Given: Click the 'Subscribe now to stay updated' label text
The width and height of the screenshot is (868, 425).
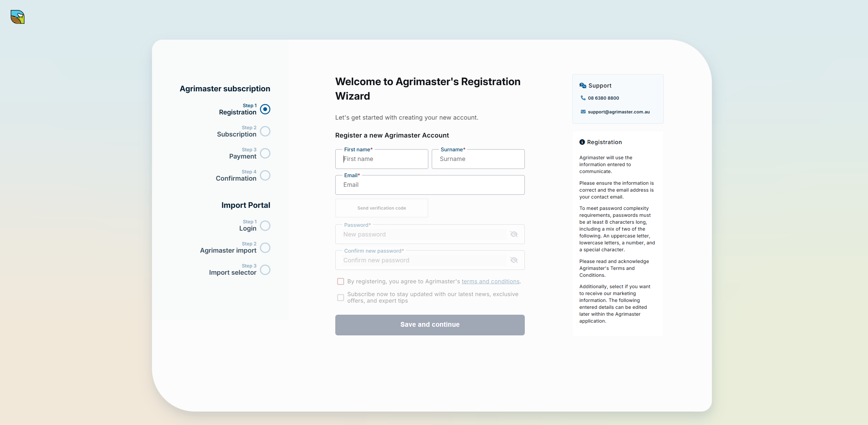Looking at the screenshot, I should click(433, 297).
